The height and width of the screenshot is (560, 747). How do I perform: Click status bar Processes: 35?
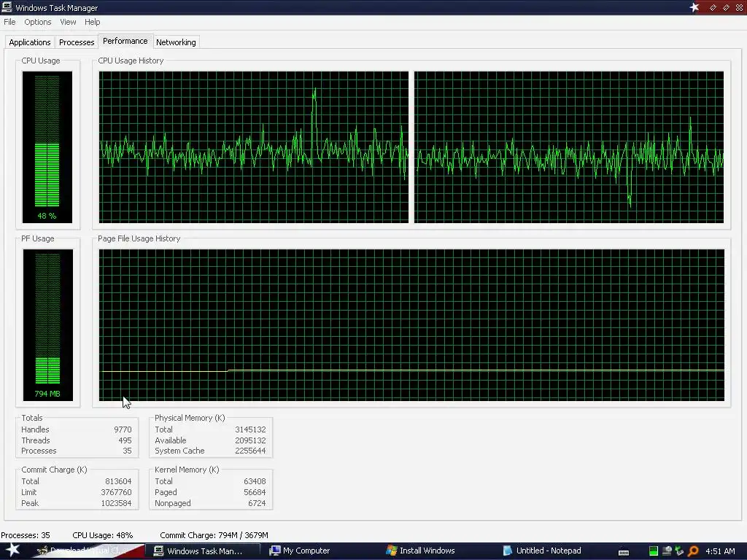[26, 535]
